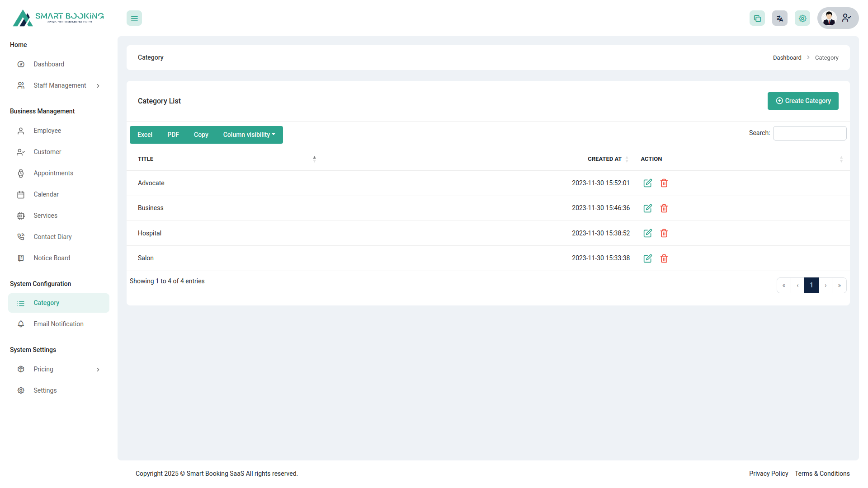Select Email Notification in the sidebar

click(58, 324)
